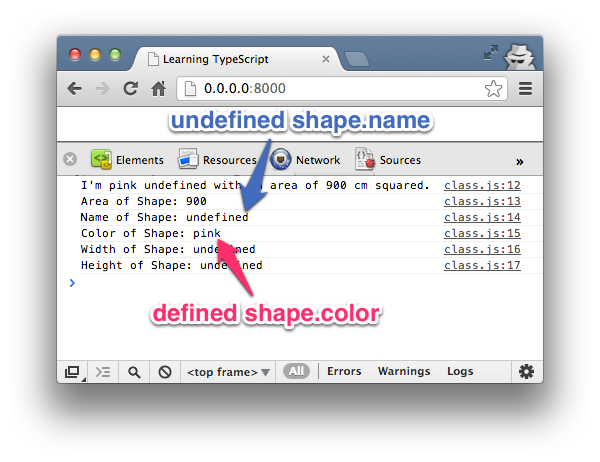Select the All log filter
This screenshot has width=600, height=462.
tap(296, 371)
